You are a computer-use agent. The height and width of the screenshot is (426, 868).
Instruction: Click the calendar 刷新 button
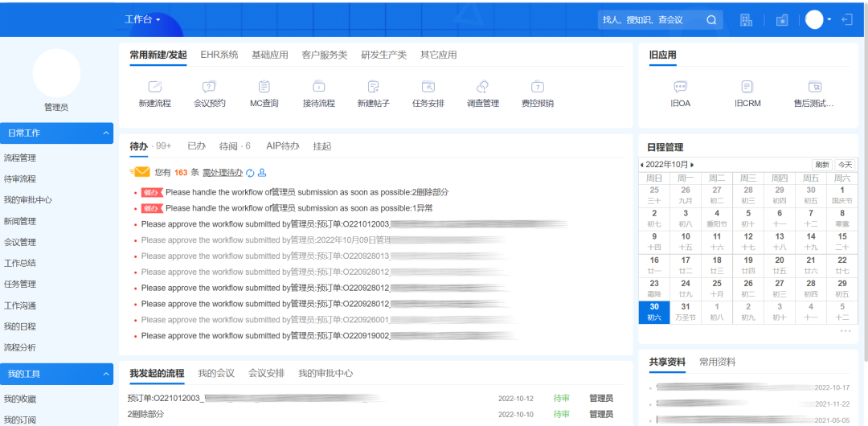coord(822,165)
